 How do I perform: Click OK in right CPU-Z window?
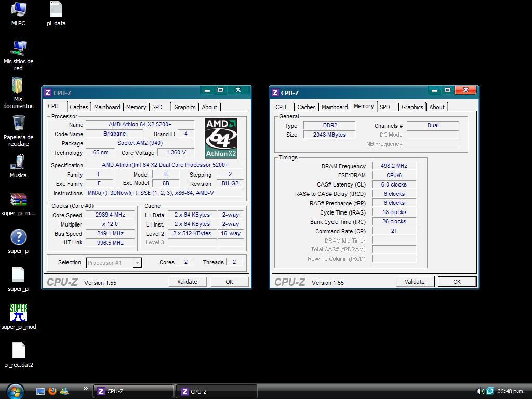[x=457, y=282]
